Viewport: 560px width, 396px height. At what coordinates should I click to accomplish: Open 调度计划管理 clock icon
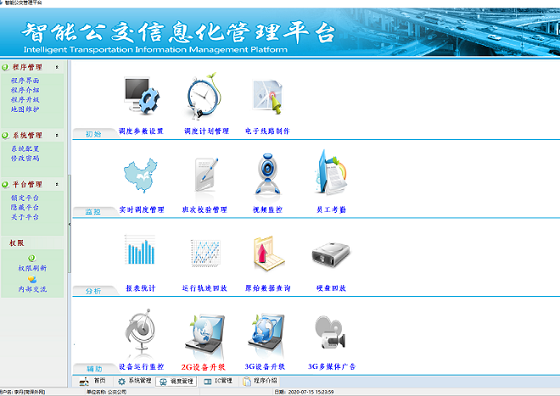[x=204, y=95]
